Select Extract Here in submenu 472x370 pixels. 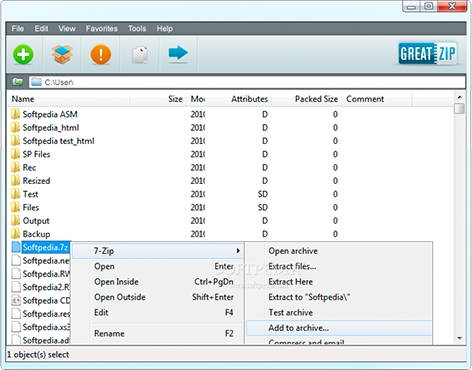pyautogui.click(x=339, y=282)
